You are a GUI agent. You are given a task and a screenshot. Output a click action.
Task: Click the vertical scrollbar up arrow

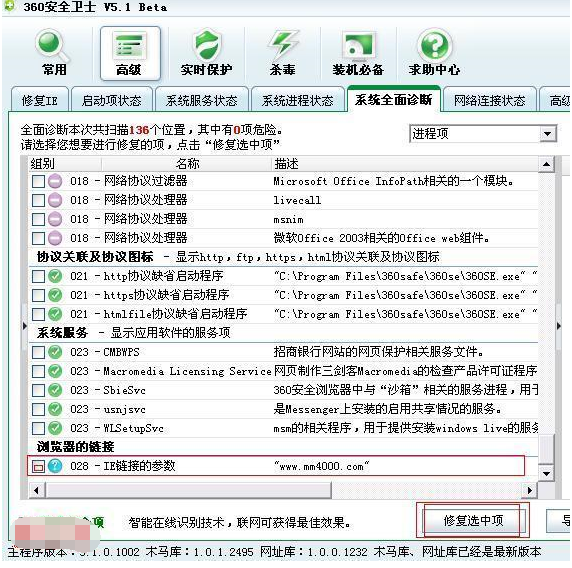pyautogui.click(x=546, y=164)
